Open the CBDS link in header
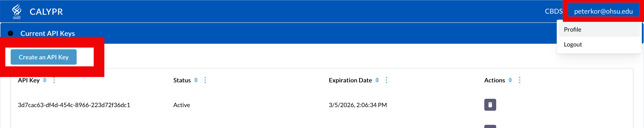 [553, 11]
